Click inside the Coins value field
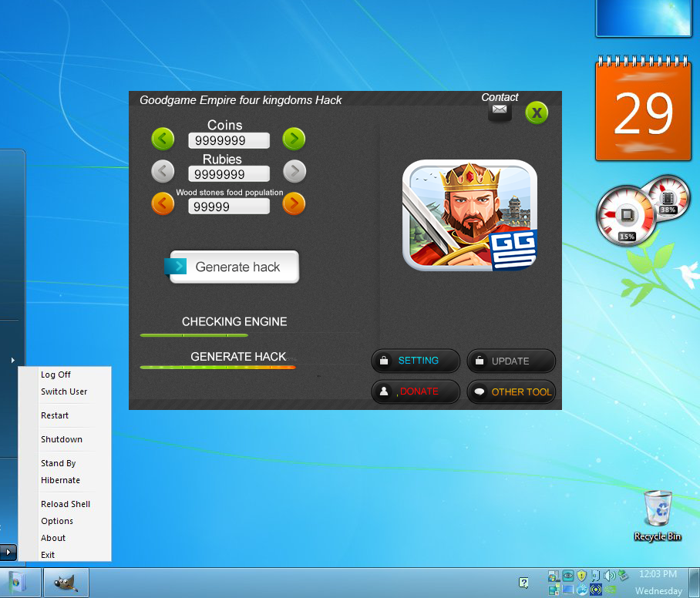The image size is (700, 598). 229,140
